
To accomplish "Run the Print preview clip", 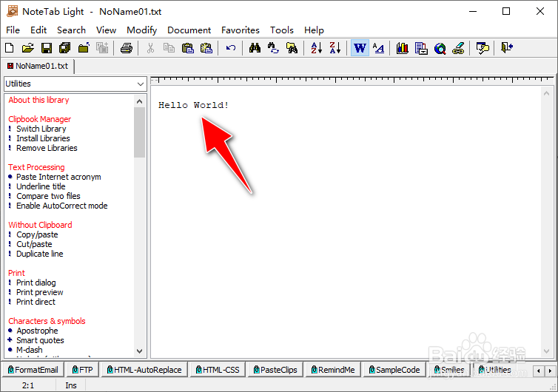I will pos(40,292).
